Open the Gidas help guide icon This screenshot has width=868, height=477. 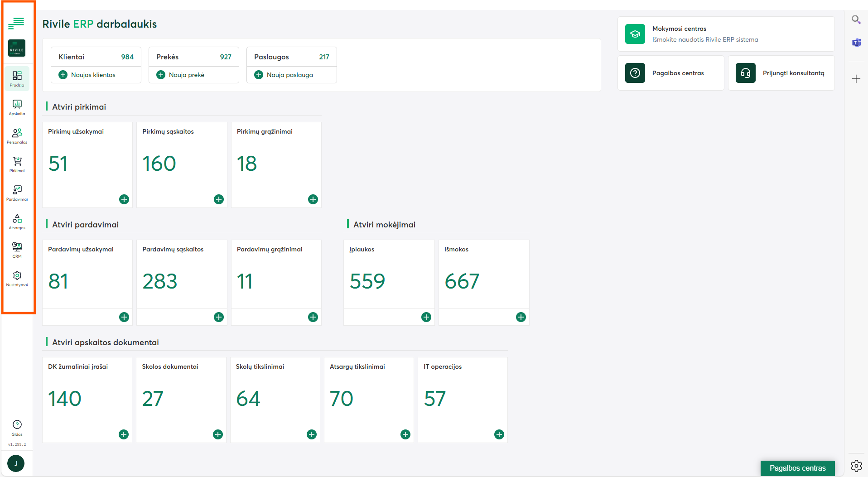click(x=17, y=427)
